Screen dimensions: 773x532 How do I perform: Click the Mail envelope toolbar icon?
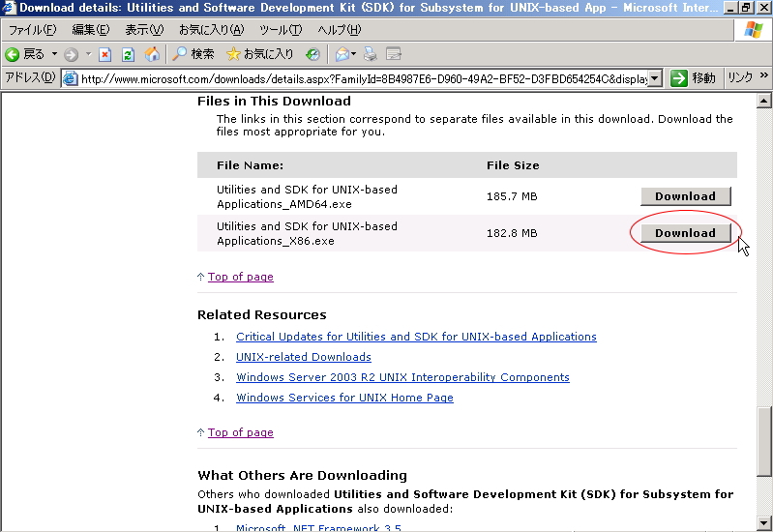[x=342, y=54]
